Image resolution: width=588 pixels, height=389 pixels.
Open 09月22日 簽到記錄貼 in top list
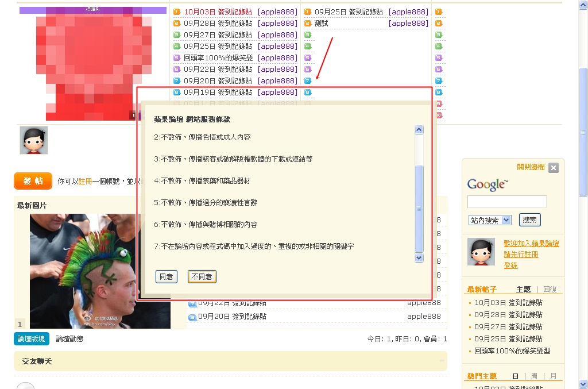coord(218,70)
